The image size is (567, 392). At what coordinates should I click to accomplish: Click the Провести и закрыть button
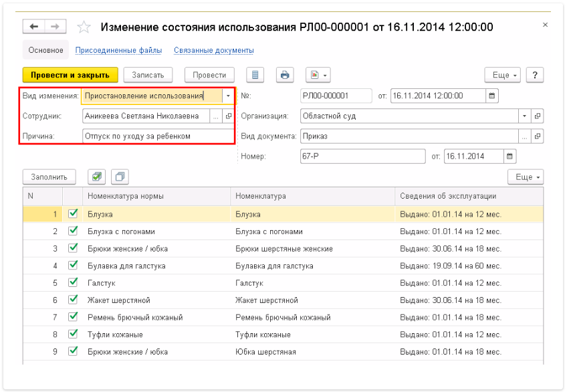click(x=70, y=75)
